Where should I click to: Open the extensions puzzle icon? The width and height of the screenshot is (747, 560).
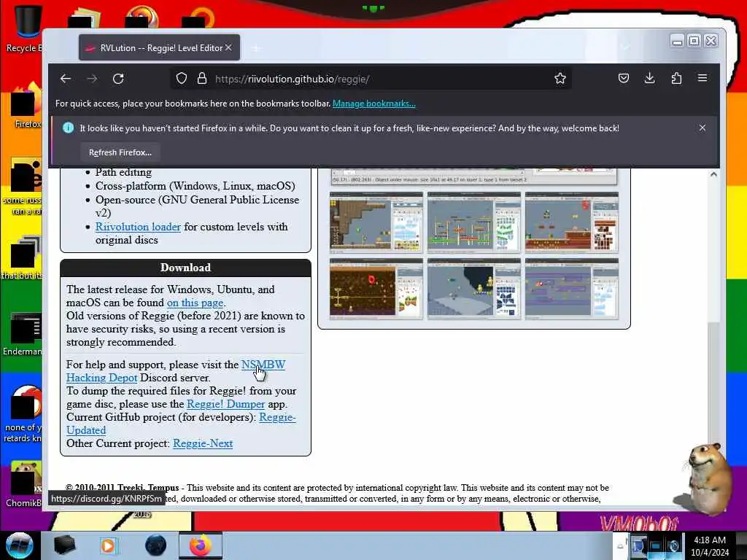coord(676,78)
